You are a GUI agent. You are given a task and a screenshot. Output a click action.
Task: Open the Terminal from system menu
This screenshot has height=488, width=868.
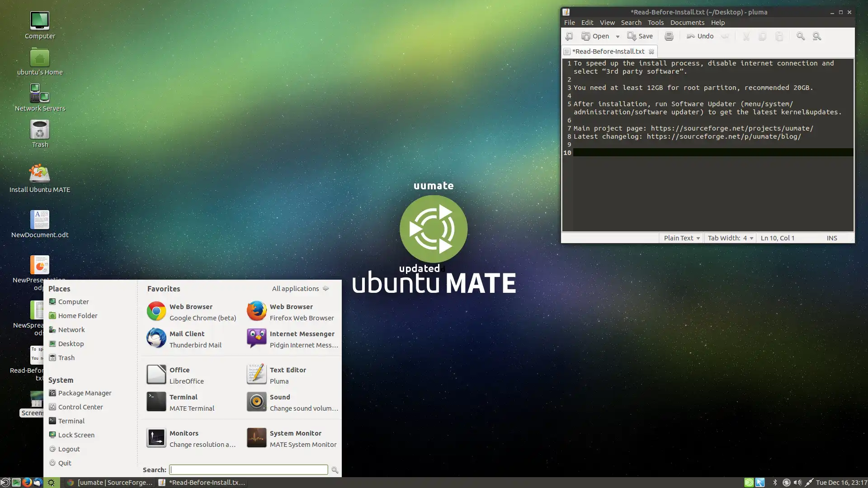pos(71,421)
